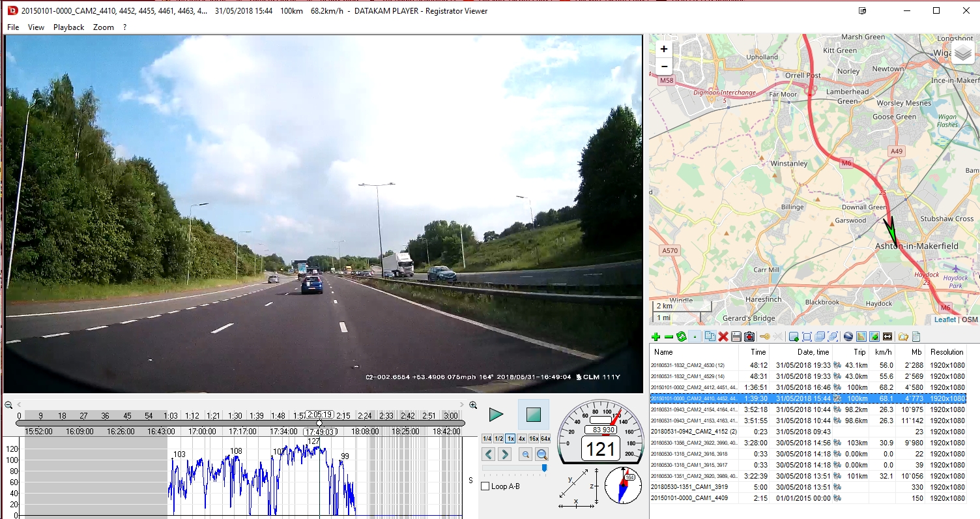
Task: Set playback speed to 1/4
Action: click(x=487, y=439)
